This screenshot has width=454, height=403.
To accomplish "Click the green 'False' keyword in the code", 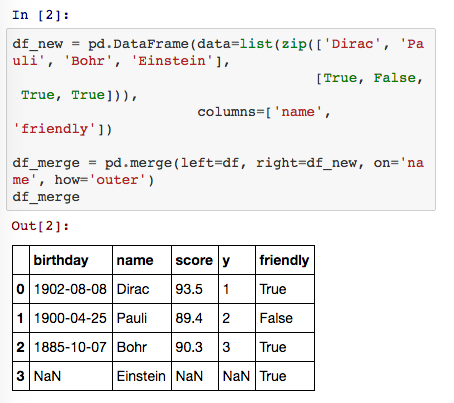I will [394, 78].
